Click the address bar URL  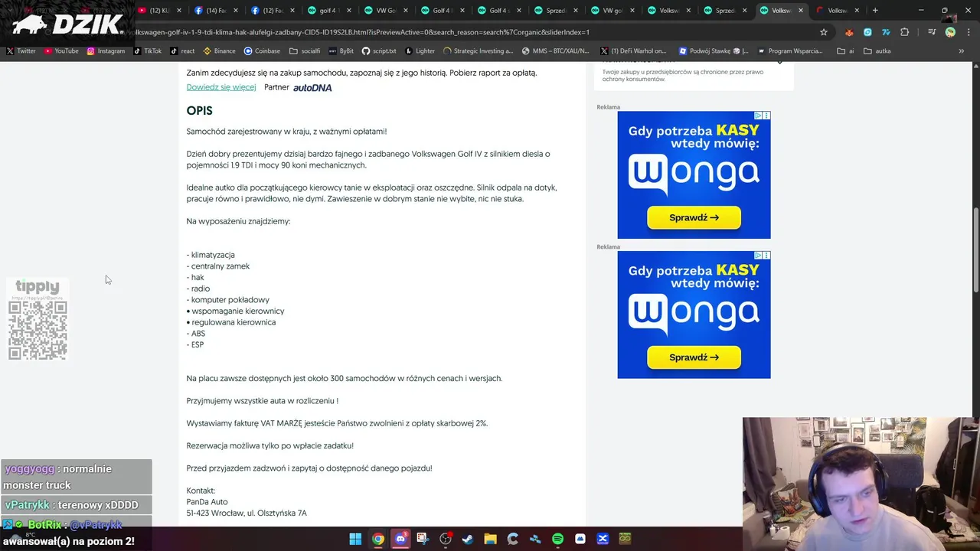coord(360,32)
